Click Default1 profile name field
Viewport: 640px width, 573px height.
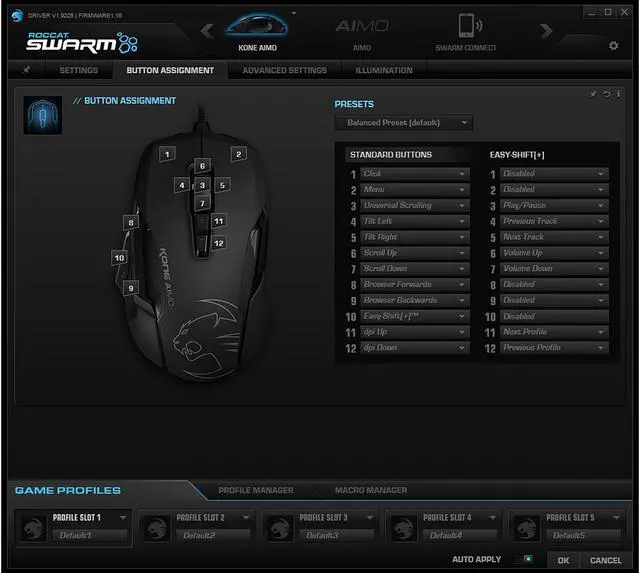pos(90,535)
